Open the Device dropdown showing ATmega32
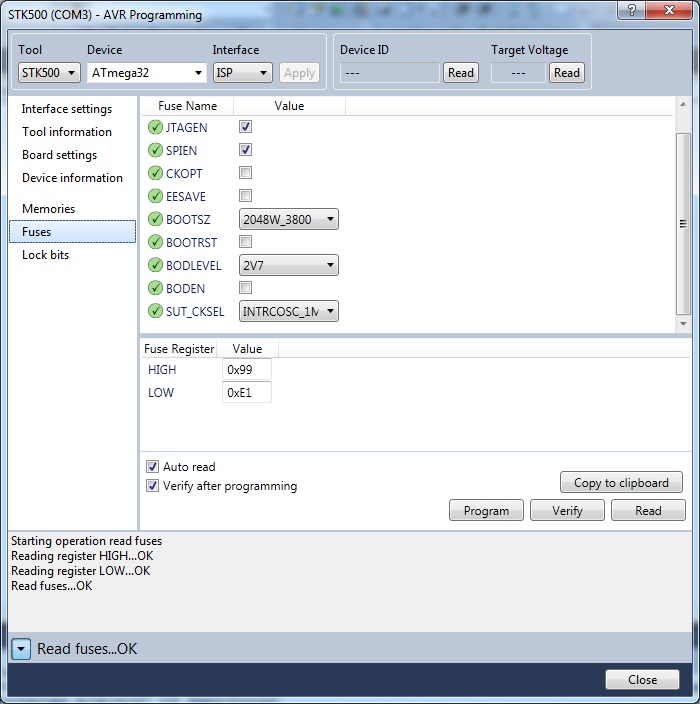 click(x=147, y=73)
